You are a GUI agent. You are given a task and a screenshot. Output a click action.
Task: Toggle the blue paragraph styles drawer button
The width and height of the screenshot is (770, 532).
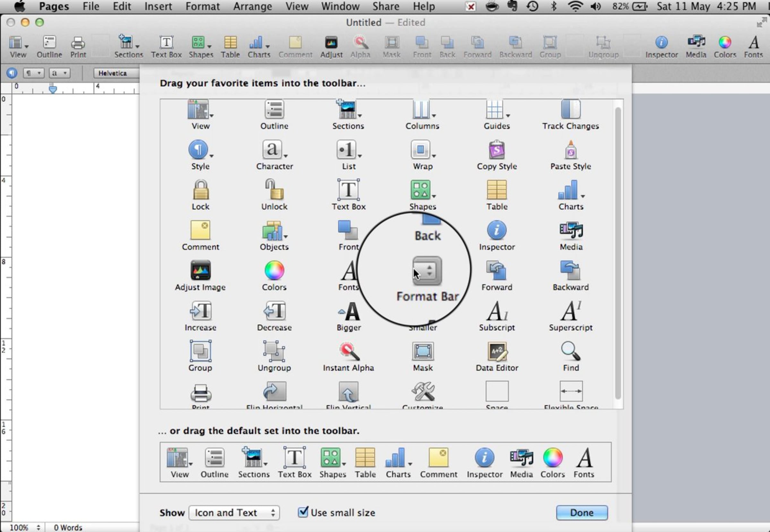tap(12, 73)
